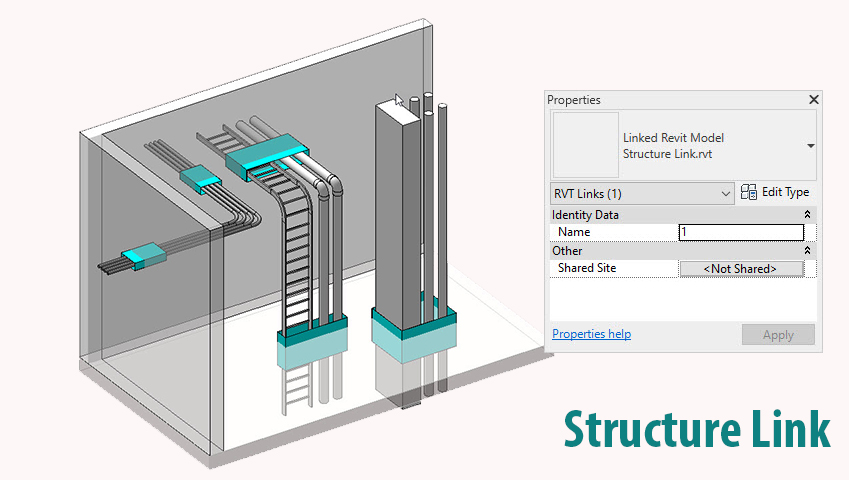Select the 'Shared Site' property label
Viewport: 849px width, 480px height.
click(587, 268)
